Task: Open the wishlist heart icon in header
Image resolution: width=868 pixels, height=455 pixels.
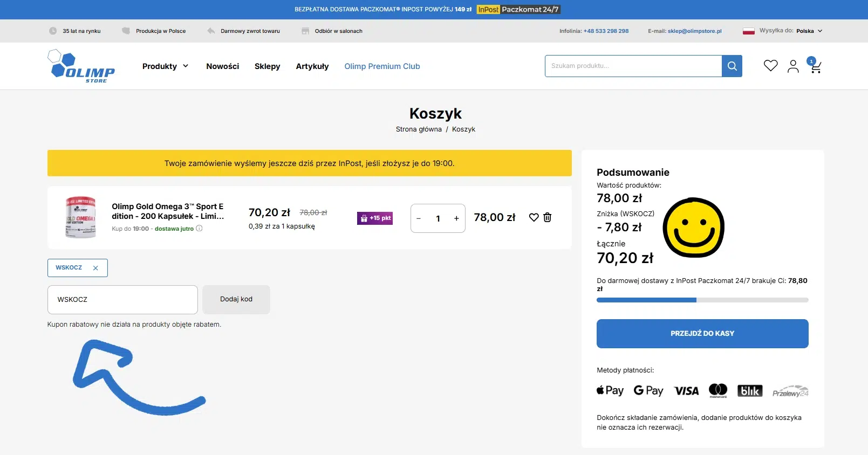Action: coord(771,66)
